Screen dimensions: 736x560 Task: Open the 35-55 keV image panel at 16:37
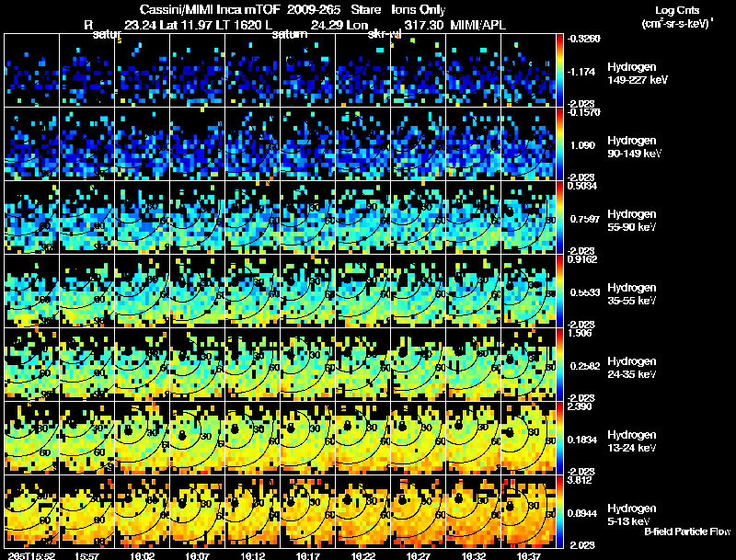click(528, 291)
